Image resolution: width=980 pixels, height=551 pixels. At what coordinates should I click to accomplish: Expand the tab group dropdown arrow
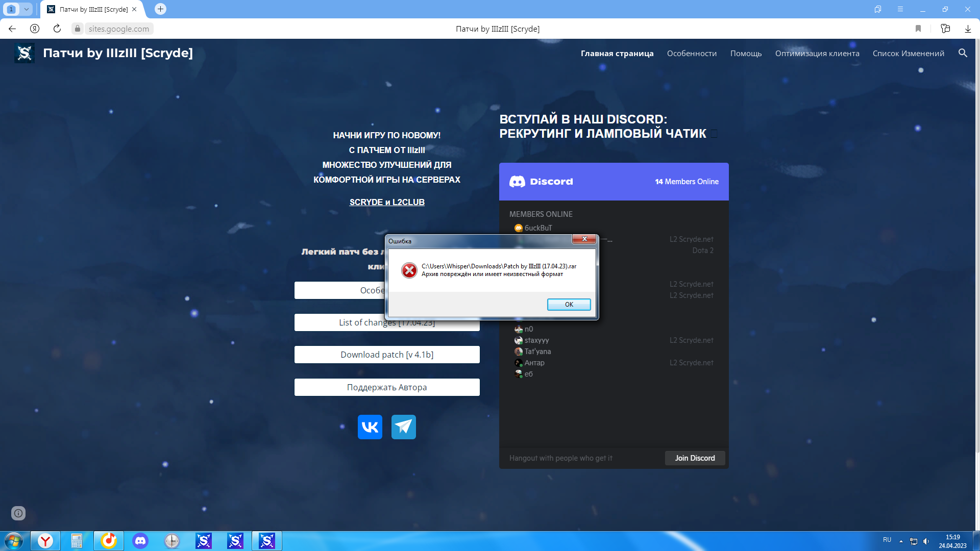(x=27, y=9)
